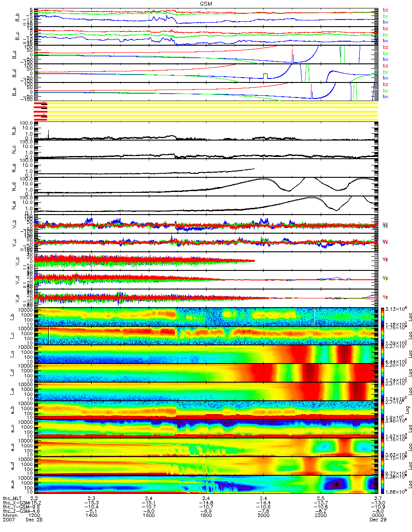Click the 1600 time tick label

click(x=148, y=515)
